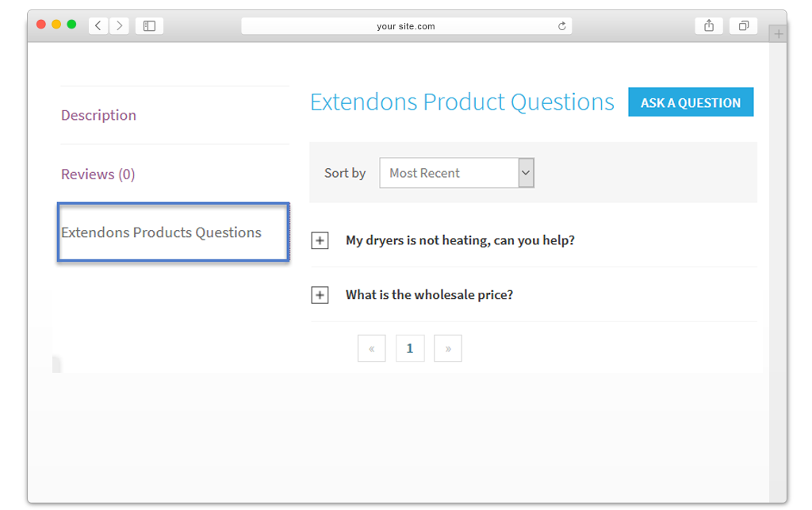Click the ASK A QUESTION button
812x510 pixels.
pyautogui.click(x=691, y=102)
